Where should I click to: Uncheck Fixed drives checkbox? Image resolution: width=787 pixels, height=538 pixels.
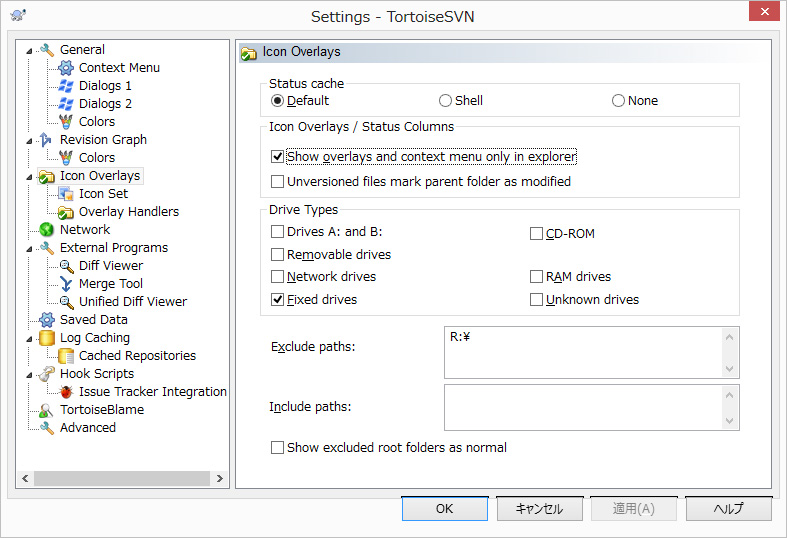pos(278,300)
